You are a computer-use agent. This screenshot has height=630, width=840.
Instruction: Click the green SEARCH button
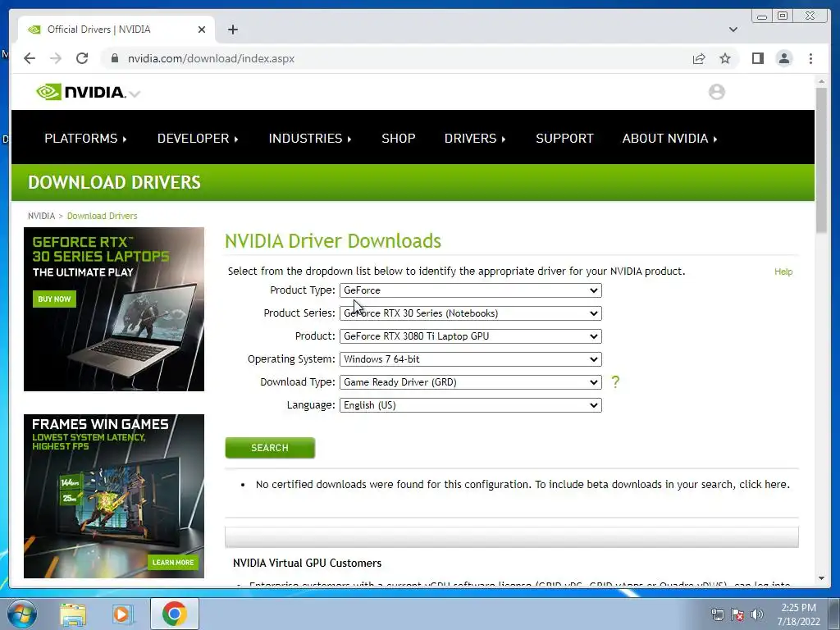coord(270,448)
